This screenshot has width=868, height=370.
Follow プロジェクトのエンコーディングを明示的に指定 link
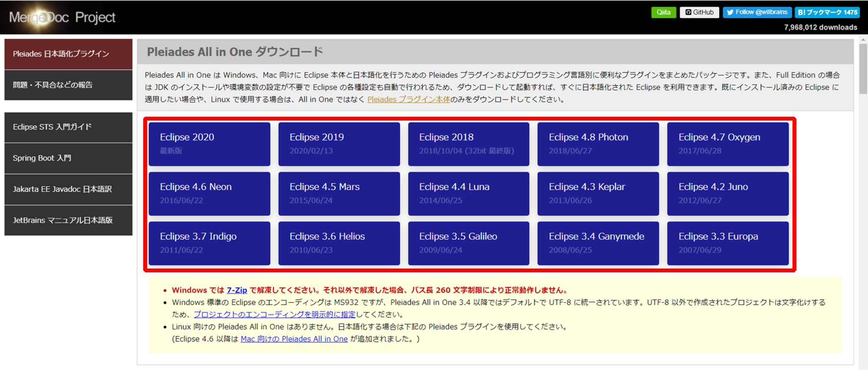pyautogui.click(x=274, y=314)
